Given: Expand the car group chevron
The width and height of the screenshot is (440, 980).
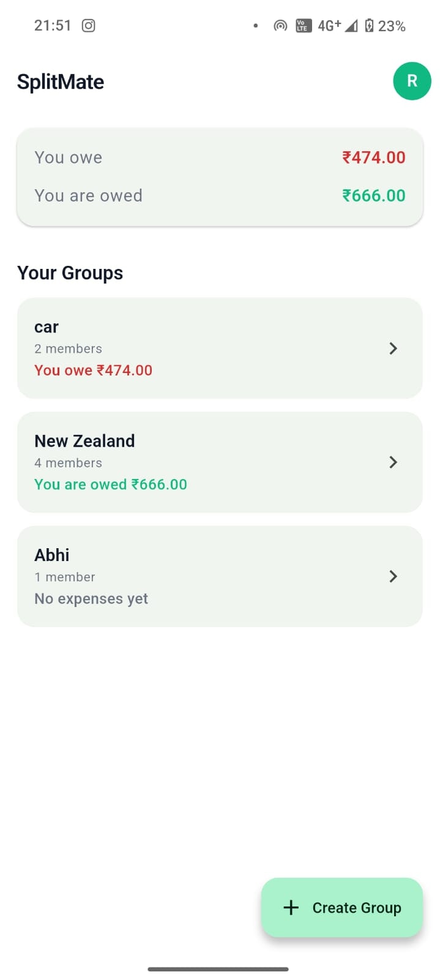Looking at the screenshot, I should click(x=393, y=349).
